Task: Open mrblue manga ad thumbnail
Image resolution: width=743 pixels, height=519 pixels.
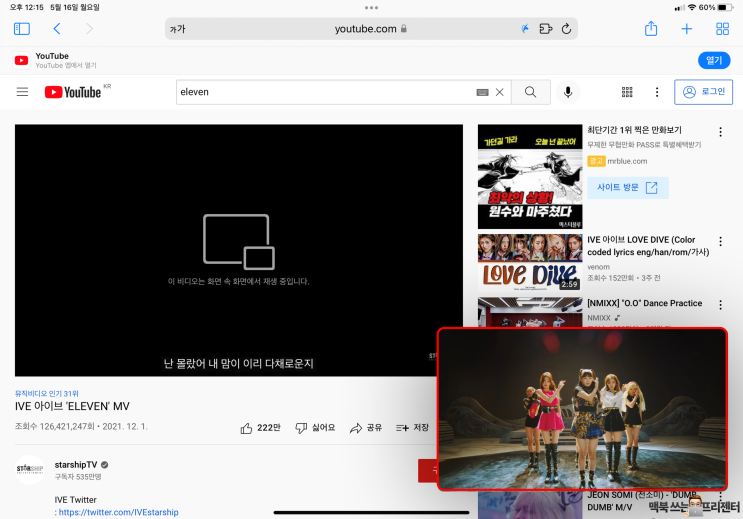Action: 530,177
